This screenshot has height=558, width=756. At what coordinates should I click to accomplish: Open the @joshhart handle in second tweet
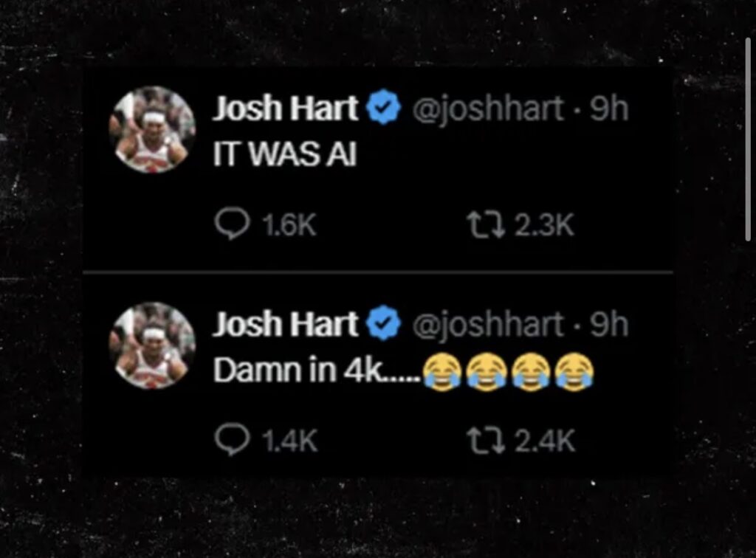487,325
